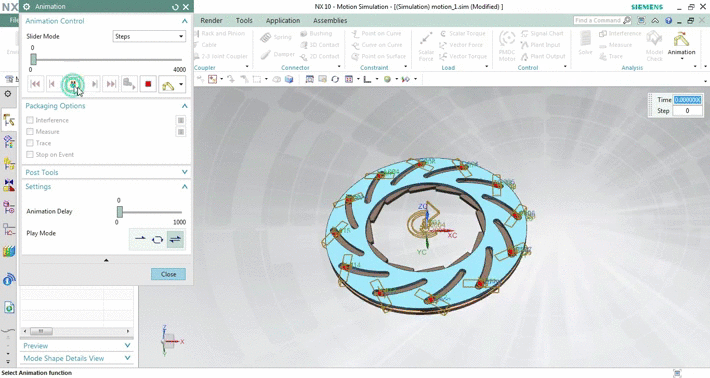Play the motion animation
710x378 pixels.
click(73, 84)
